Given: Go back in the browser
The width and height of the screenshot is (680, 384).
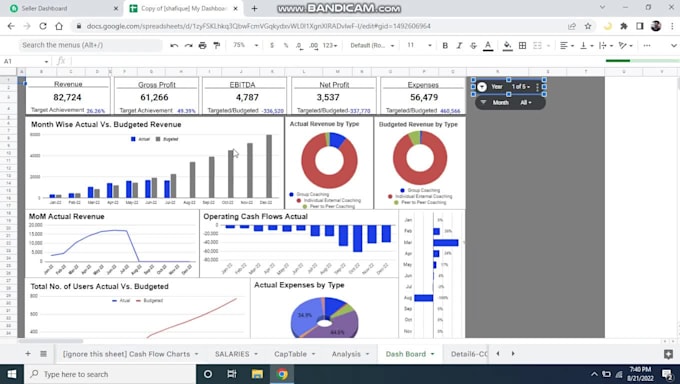Looking at the screenshot, I should [11, 26].
